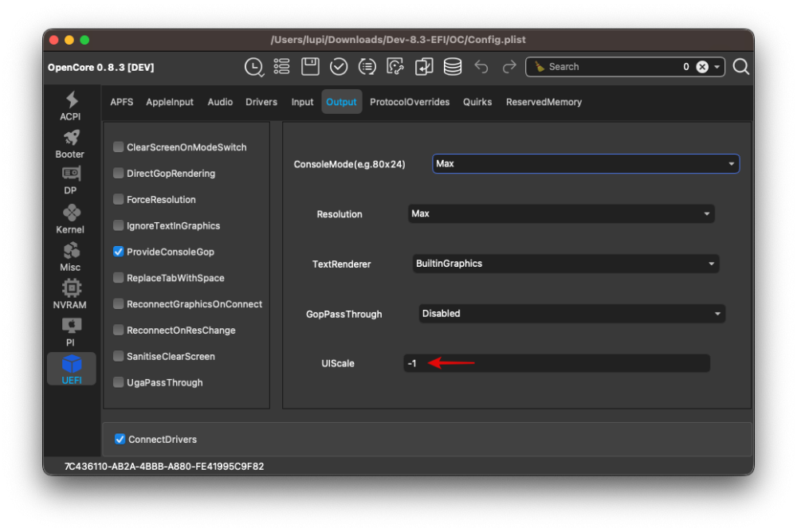Open the NVRAM section in sidebar
797x532 pixels.
[70, 295]
